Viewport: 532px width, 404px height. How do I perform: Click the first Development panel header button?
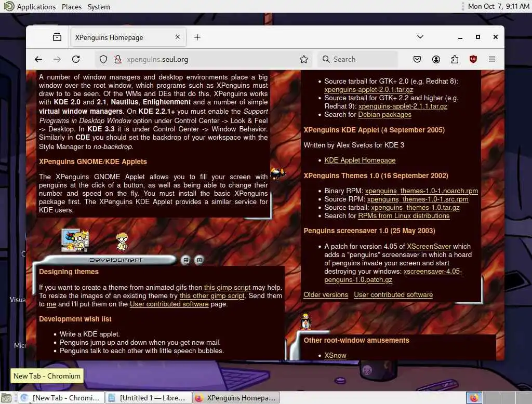pyautogui.click(x=186, y=260)
